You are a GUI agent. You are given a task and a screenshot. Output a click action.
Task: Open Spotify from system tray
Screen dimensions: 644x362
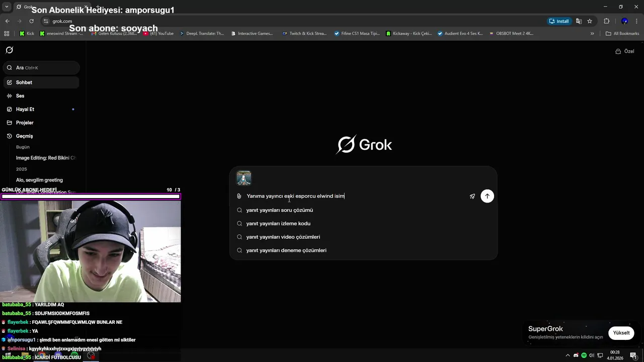click(584, 355)
